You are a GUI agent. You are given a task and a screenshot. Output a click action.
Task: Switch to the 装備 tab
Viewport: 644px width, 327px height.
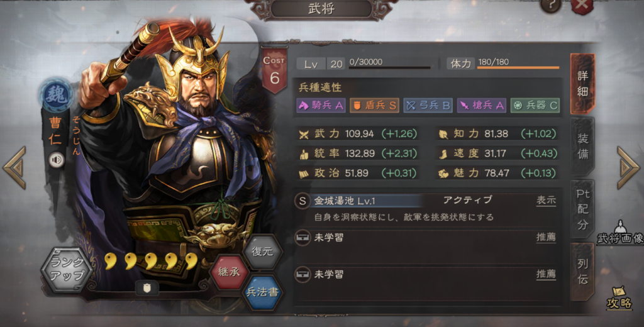[582, 147]
